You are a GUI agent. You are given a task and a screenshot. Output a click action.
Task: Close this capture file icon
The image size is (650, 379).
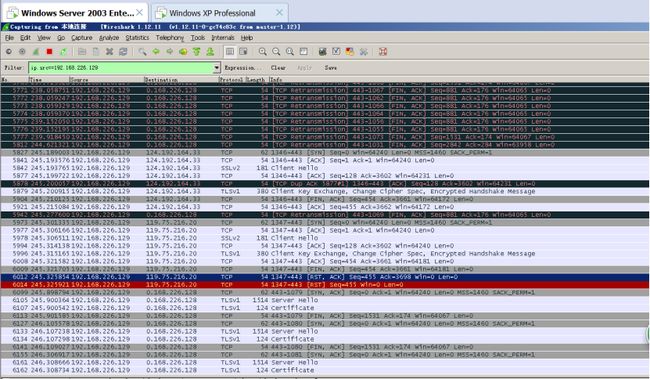[109, 52]
